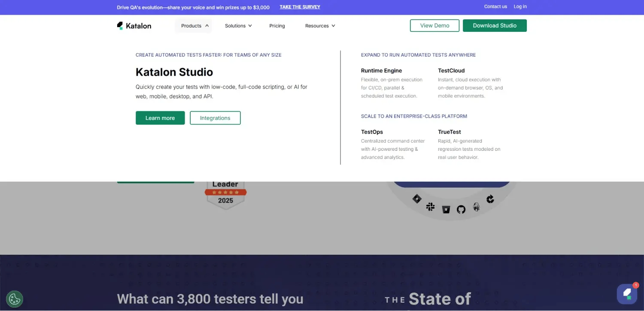Select Runtime Engine from the products menu
Screen dimensions: 644x311
coord(381,70)
